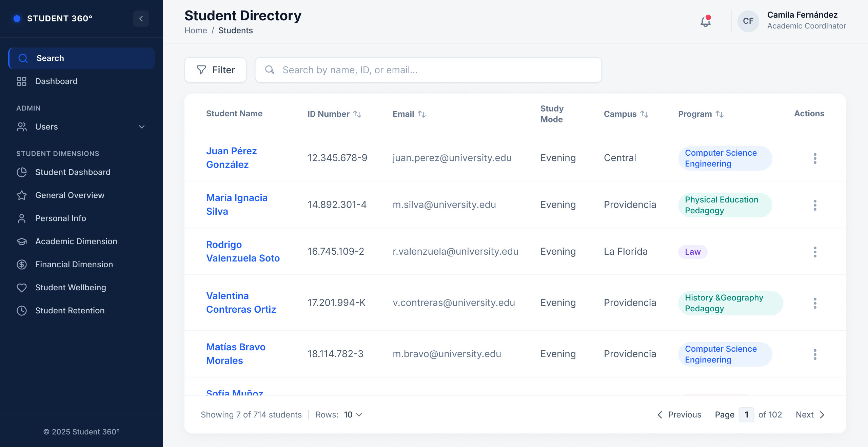Open Student Wellbeing section
Image resolution: width=868 pixels, height=447 pixels.
pos(81,288)
